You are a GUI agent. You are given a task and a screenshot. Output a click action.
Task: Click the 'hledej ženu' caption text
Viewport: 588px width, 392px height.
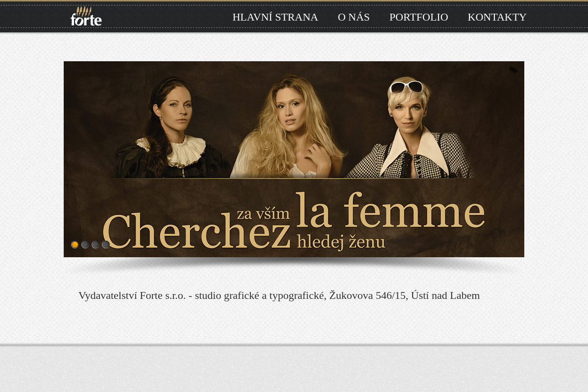click(341, 242)
